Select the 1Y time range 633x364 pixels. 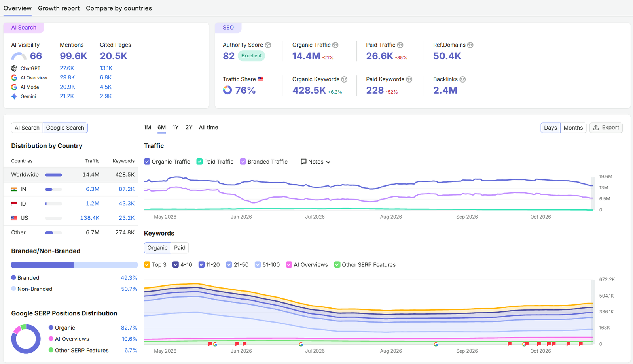coord(176,127)
